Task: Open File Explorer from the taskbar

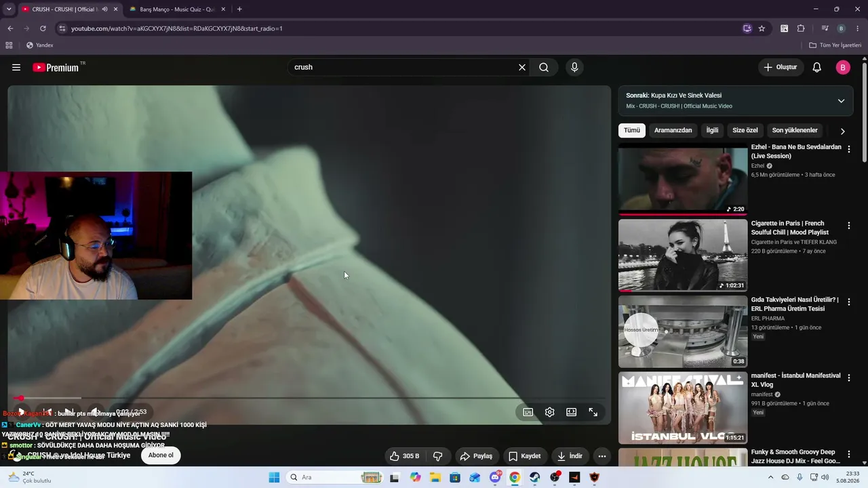Action: point(435,477)
